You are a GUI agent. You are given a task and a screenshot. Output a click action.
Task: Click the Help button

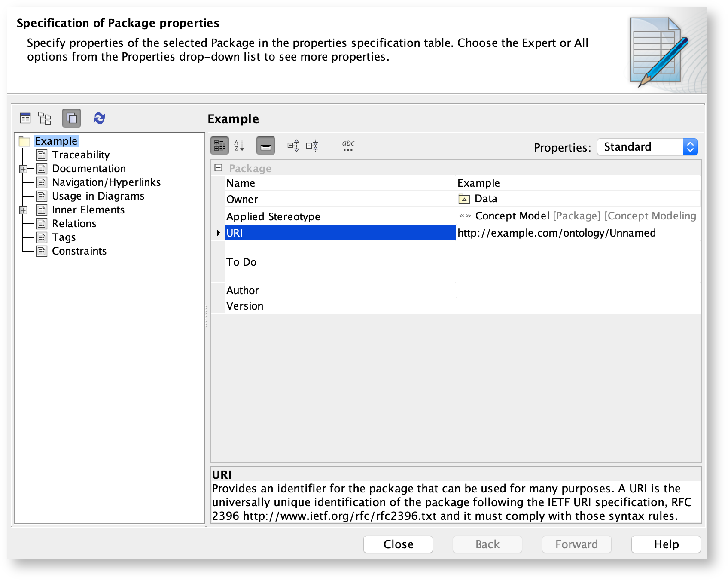[x=666, y=544]
